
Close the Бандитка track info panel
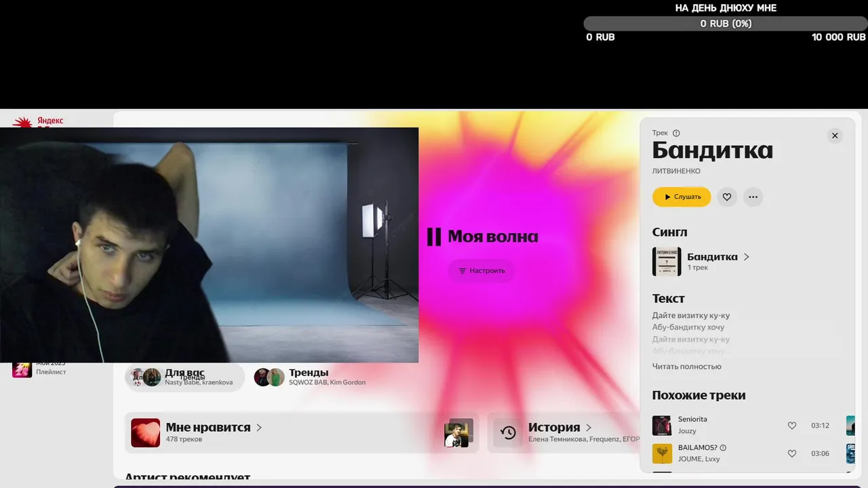(x=835, y=136)
